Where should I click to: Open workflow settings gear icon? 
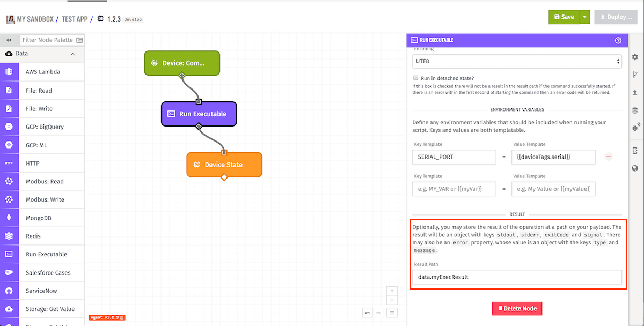point(635,57)
